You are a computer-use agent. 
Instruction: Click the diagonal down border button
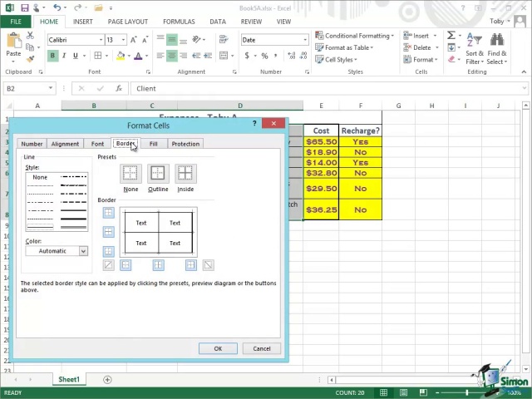[208, 265]
